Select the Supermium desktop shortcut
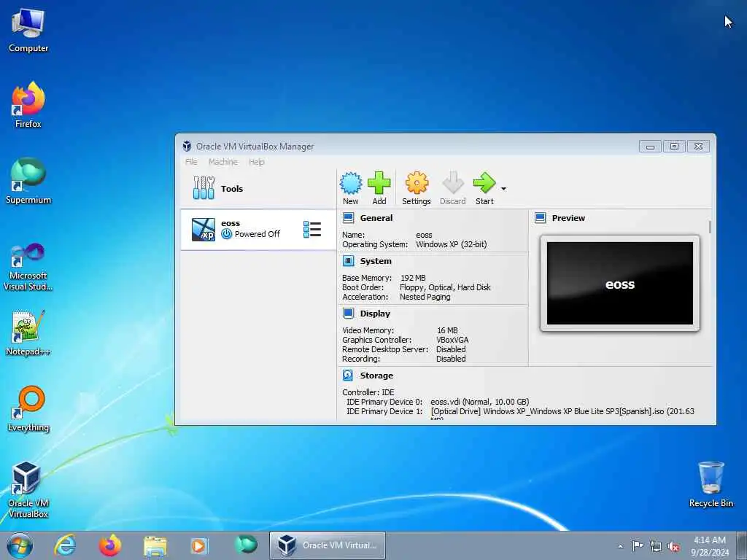Image resolution: width=747 pixels, height=560 pixels. click(28, 181)
